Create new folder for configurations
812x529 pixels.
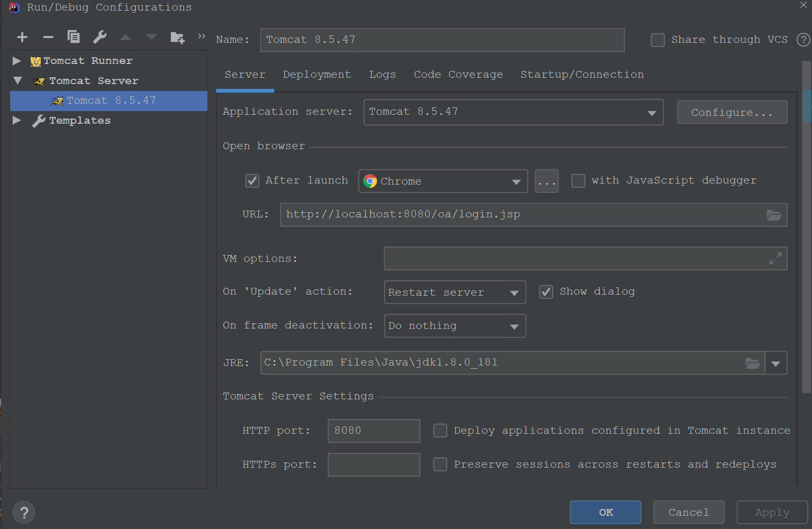click(x=177, y=38)
